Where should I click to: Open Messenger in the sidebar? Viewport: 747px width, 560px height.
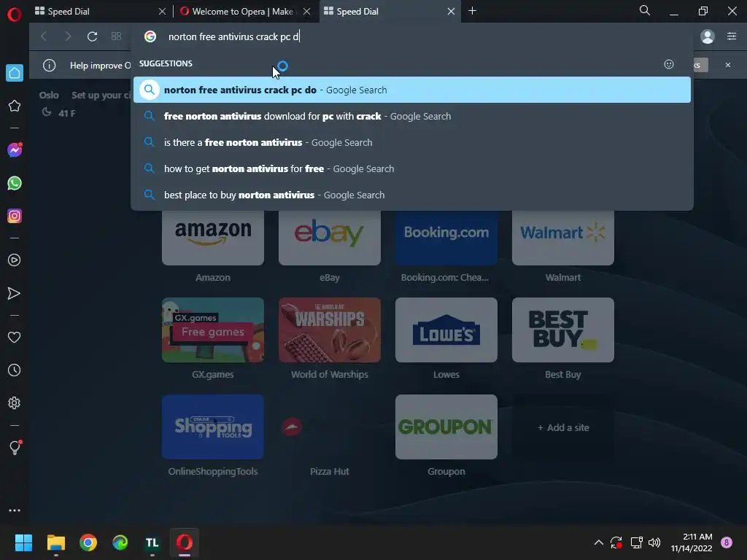pos(15,150)
